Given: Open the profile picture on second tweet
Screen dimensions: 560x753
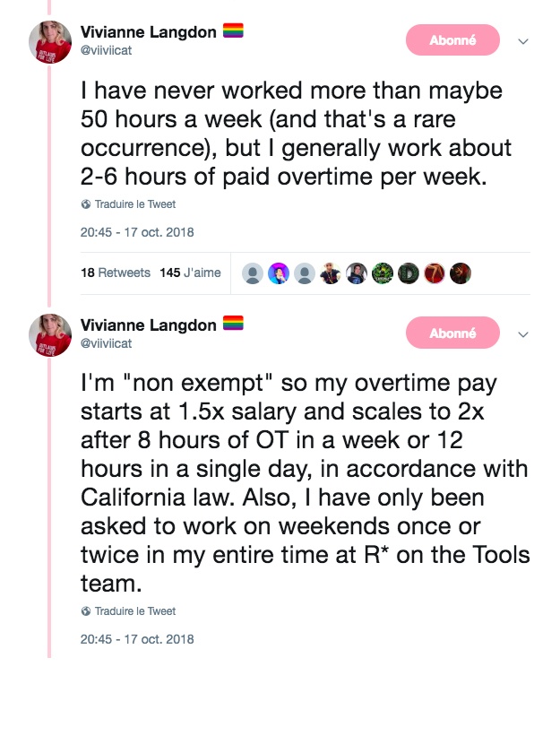Looking at the screenshot, I should pyautogui.click(x=50, y=334).
